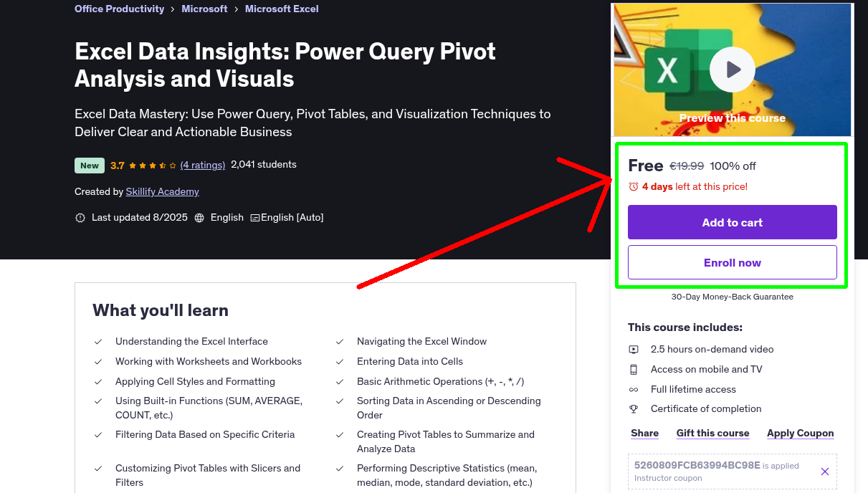
Task: Visit the Skillify Academy instructor page
Action: (162, 192)
